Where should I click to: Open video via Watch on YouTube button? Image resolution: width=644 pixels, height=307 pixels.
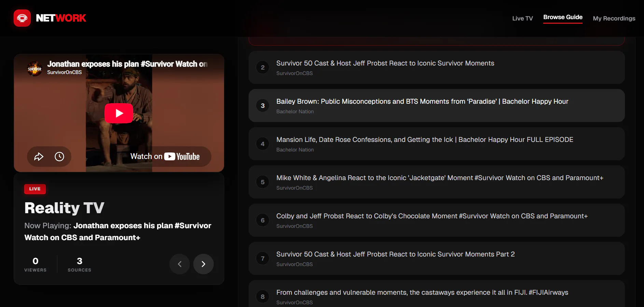[x=165, y=157]
